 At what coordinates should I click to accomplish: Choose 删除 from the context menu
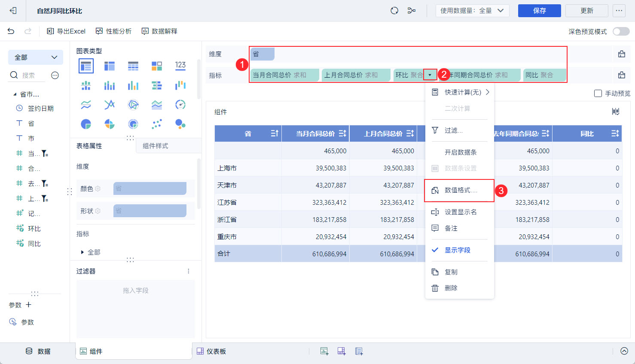coord(460,288)
